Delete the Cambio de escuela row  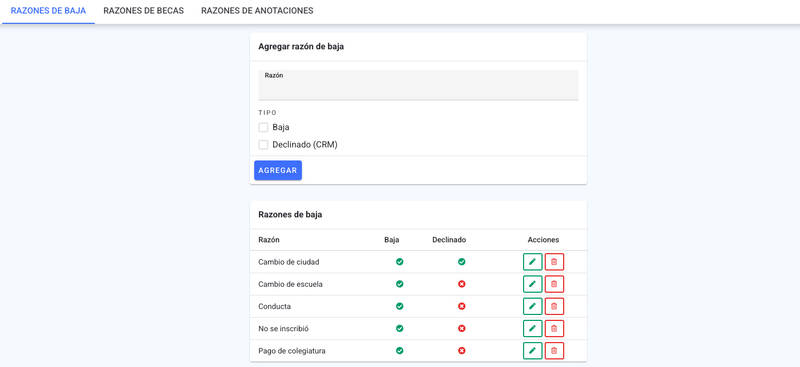coord(554,284)
